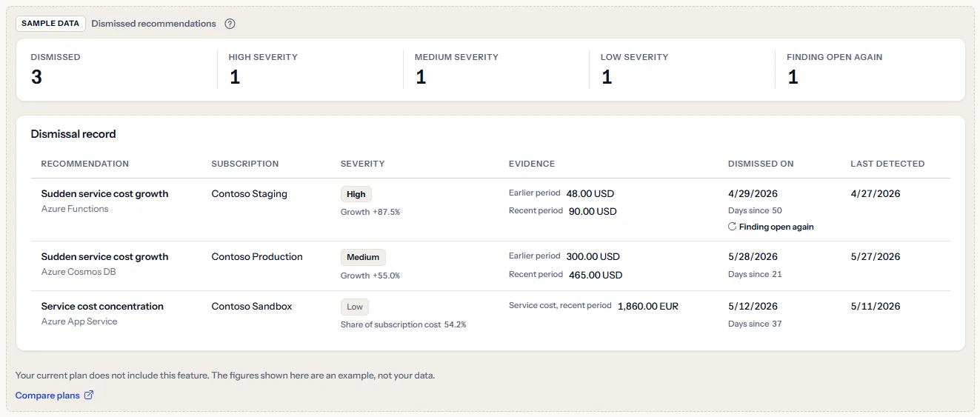Image resolution: width=980 pixels, height=417 pixels.
Task: Click the 90.00 USD recent period value
Action: click(x=593, y=212)
